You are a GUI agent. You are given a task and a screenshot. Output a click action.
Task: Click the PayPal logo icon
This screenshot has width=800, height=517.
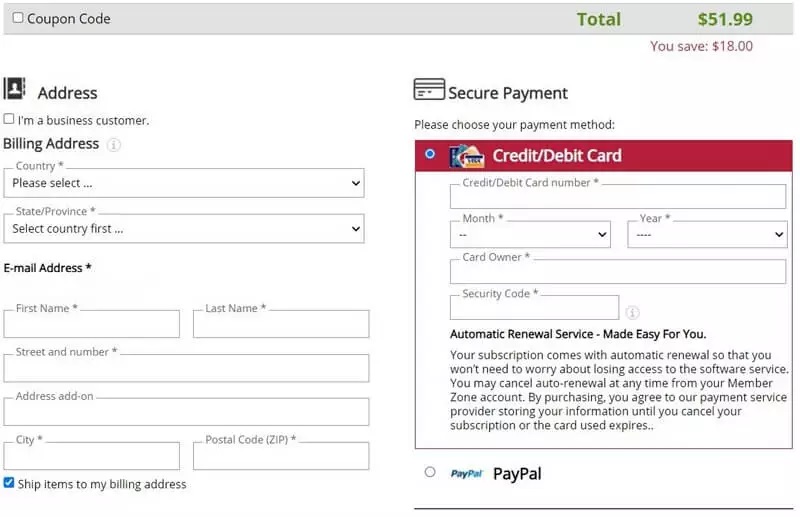point(466,474)
